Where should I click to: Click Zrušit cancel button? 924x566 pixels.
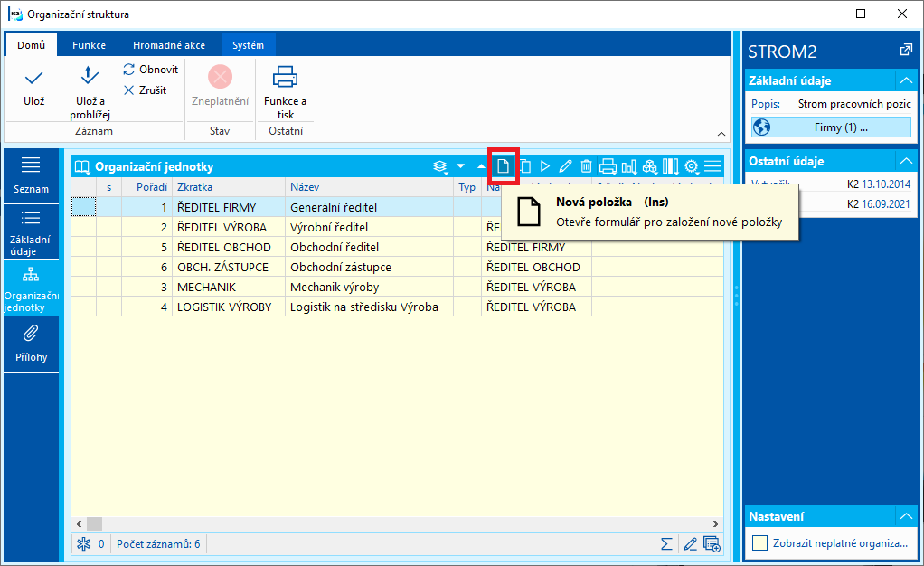pos(145,90)
